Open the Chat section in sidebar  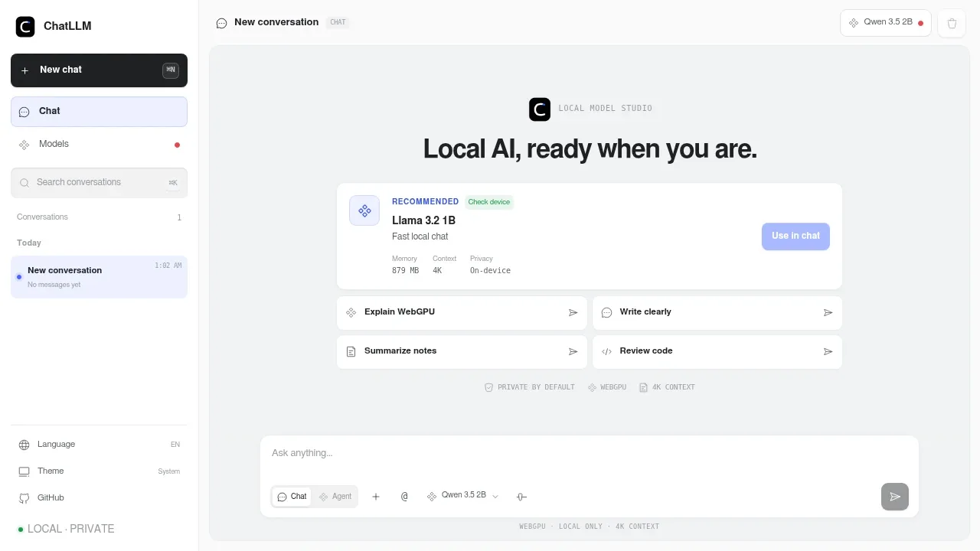click(99, 112)
